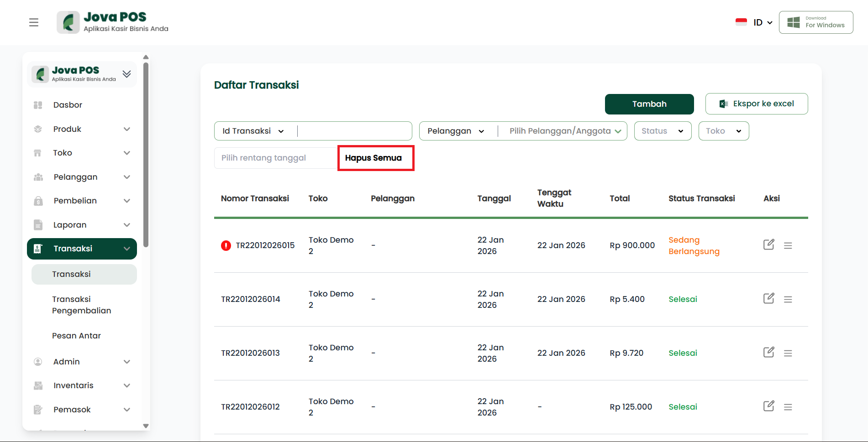Open the ID language selector
The width and height of the screenshot is (868, 442).
[x=754, y=22]
